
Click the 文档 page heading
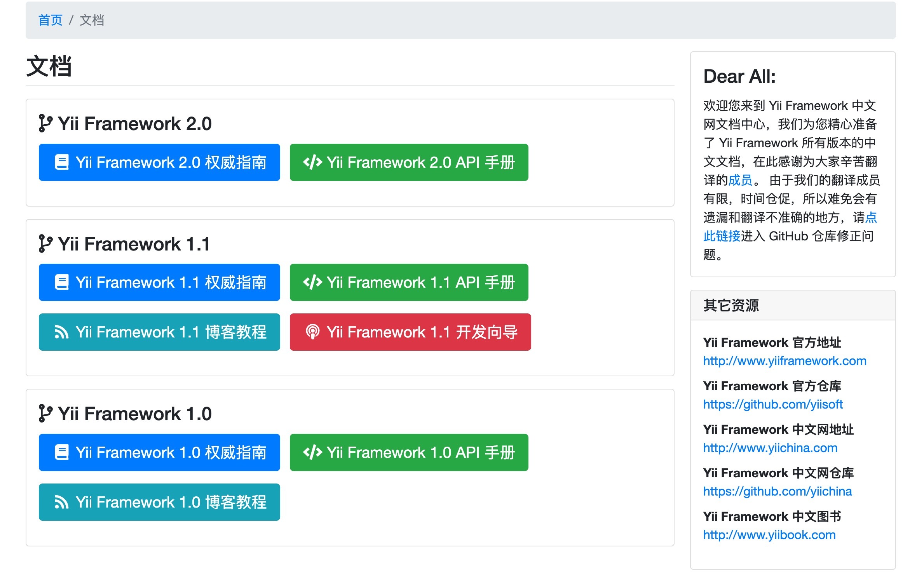49,66
